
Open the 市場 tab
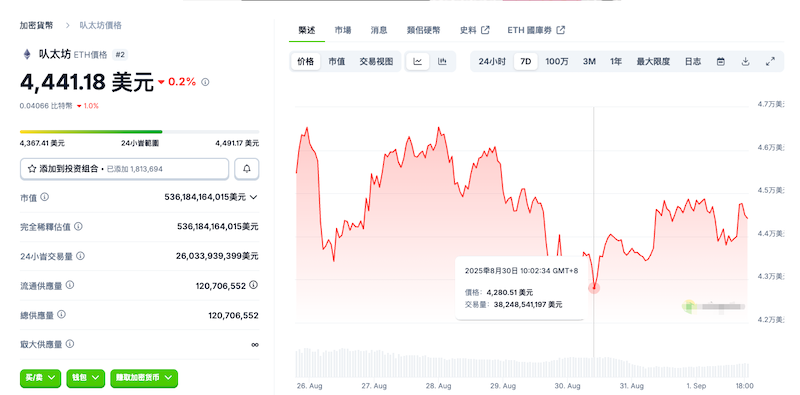pyautogui.click(x=343, y=30)
